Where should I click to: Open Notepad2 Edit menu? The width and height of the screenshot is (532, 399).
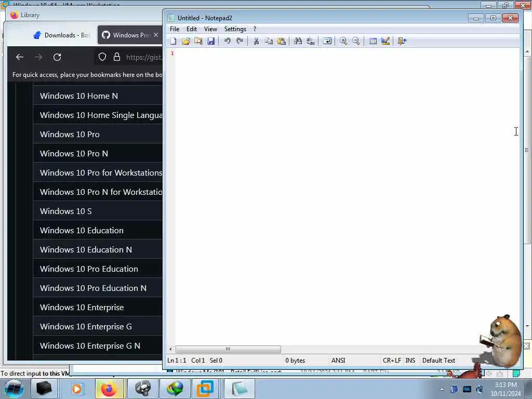point(192,29)
